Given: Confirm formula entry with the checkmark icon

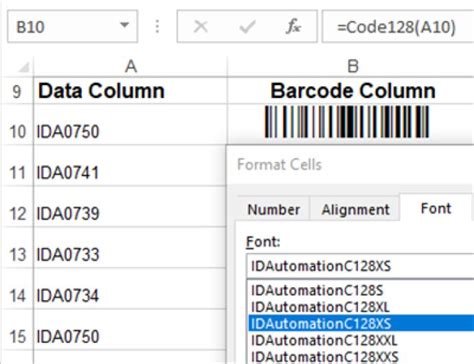Looking at the screenshot, I should [247, 26].
